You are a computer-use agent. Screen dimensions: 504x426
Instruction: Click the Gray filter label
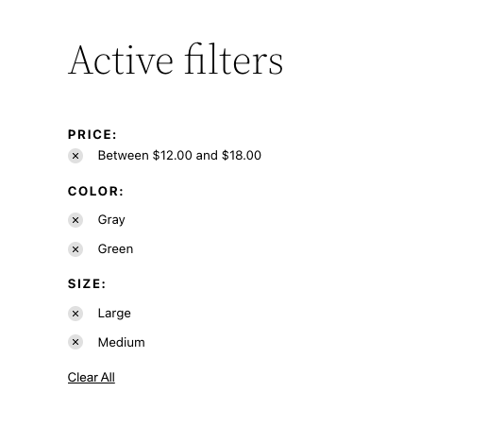click(111, 220)
